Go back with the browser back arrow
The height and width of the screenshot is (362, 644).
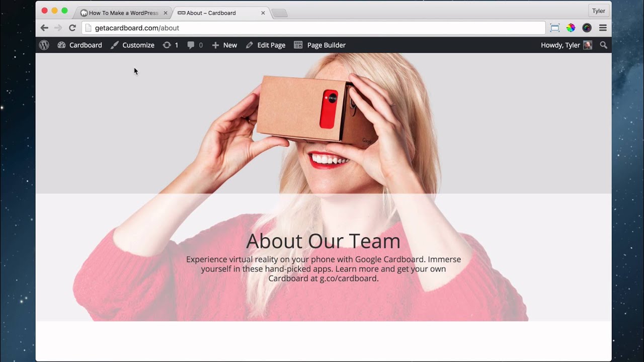tap(44, 28)
